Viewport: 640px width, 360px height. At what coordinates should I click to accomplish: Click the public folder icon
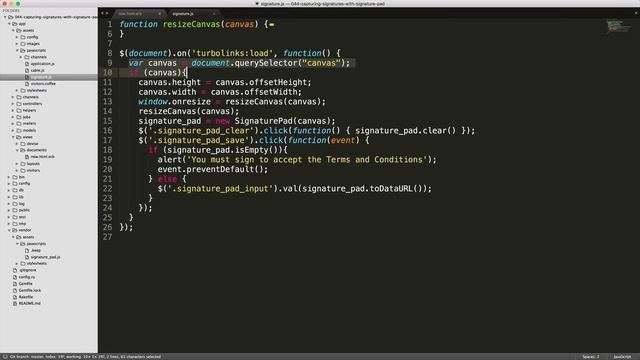coord(15,210)
